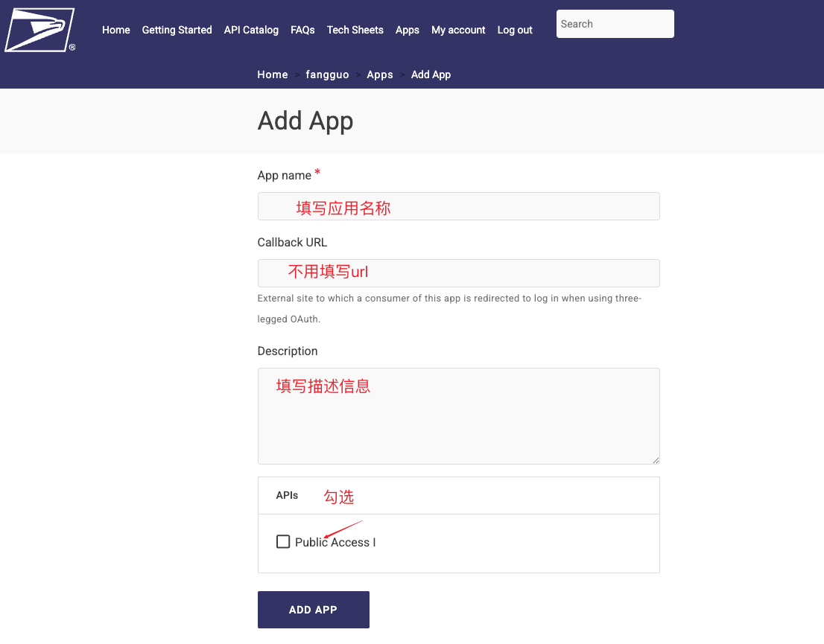Click fangguo breadcrumb link
This screenshot has height=644, width=824.
tap(327, 74)
